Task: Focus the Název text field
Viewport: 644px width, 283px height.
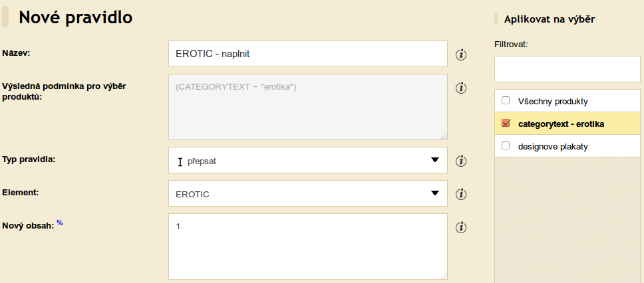Action: coord(307,54)
